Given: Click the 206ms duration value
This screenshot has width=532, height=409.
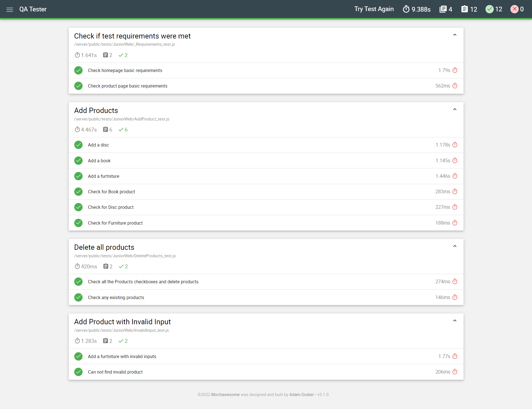Looking at the screenshot, I should (443, 372).
